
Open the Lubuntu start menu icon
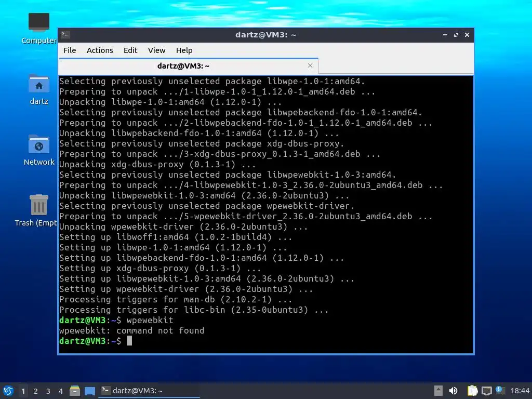click(8, 391)
